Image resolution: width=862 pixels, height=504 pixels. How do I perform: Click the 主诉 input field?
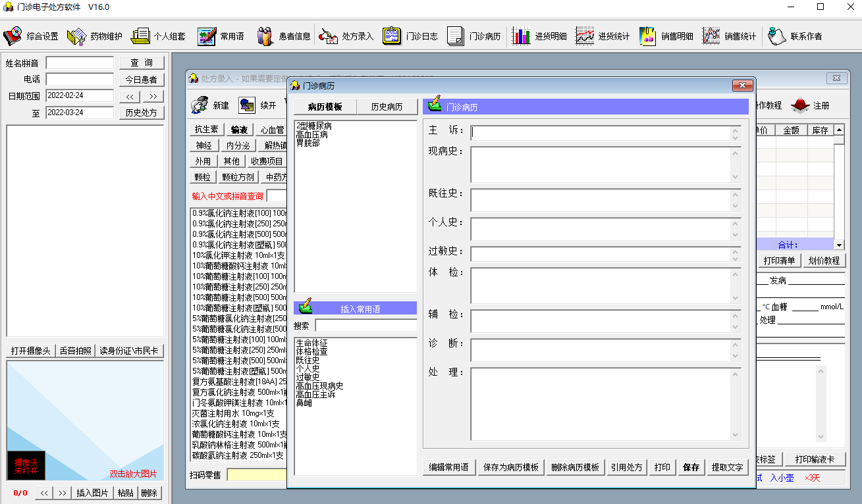[601, 132]
